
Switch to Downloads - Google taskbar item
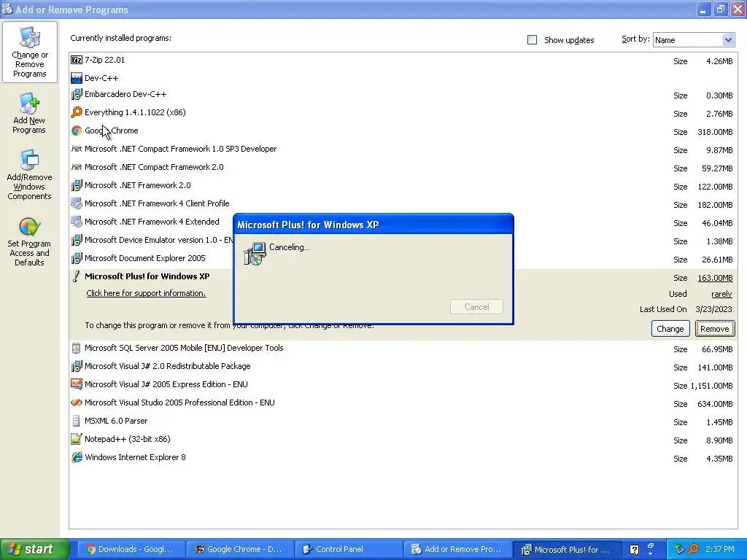tap(131, 549)
